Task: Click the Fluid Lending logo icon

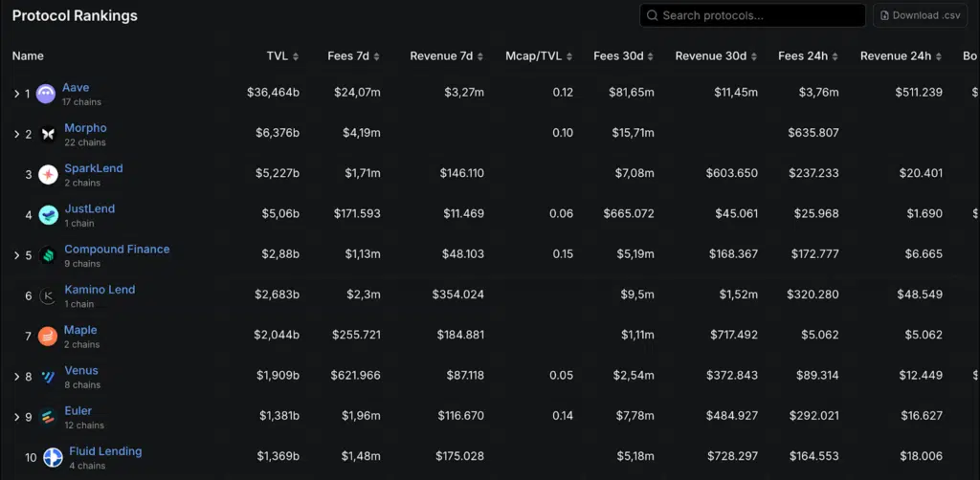Action: (x=53, y=457)
